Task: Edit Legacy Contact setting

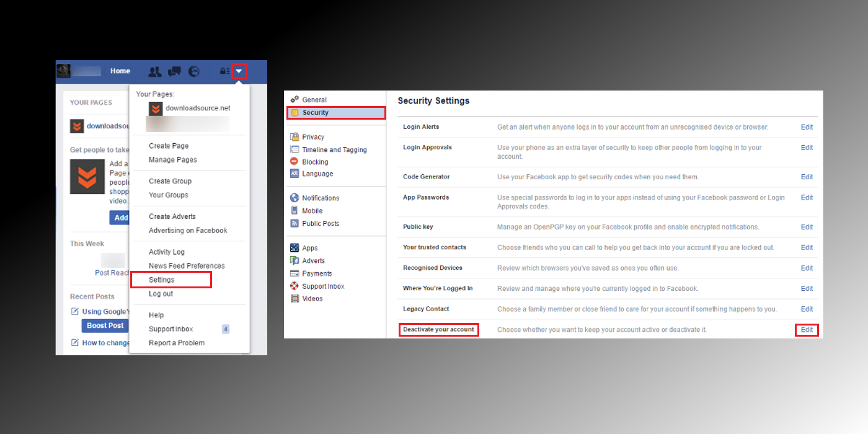Action: point(807,309)
